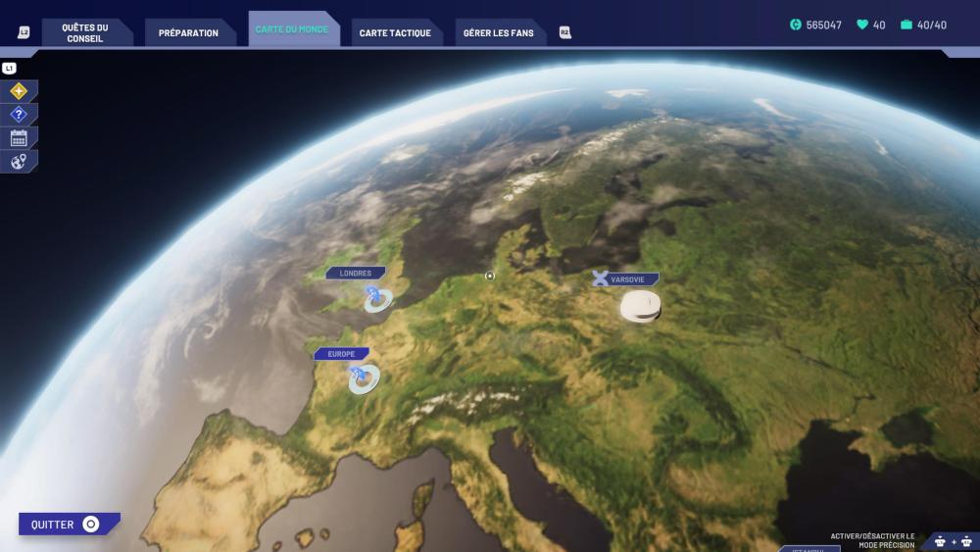Image resolution: width=980 pixels, height=552 pixels.
Task: Click the white Varsovie map marker
Action: click(641, 306)
